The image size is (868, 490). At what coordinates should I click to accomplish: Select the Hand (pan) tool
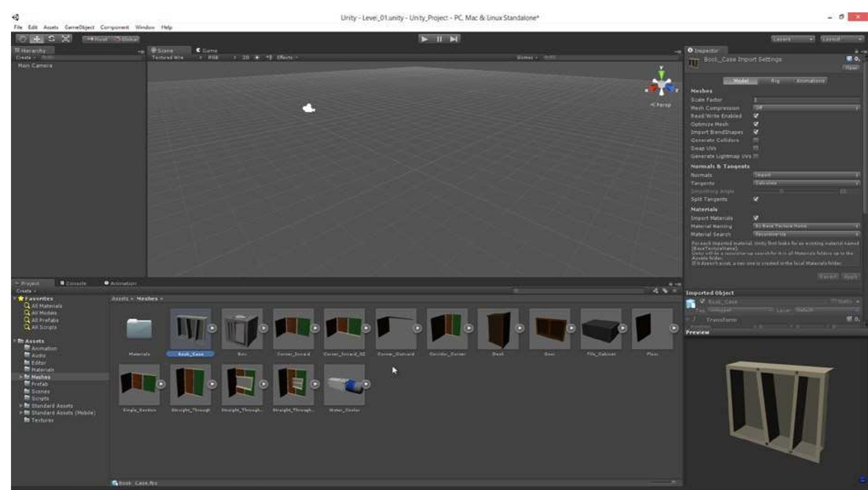pyautogui.click(x=22, y=39)
